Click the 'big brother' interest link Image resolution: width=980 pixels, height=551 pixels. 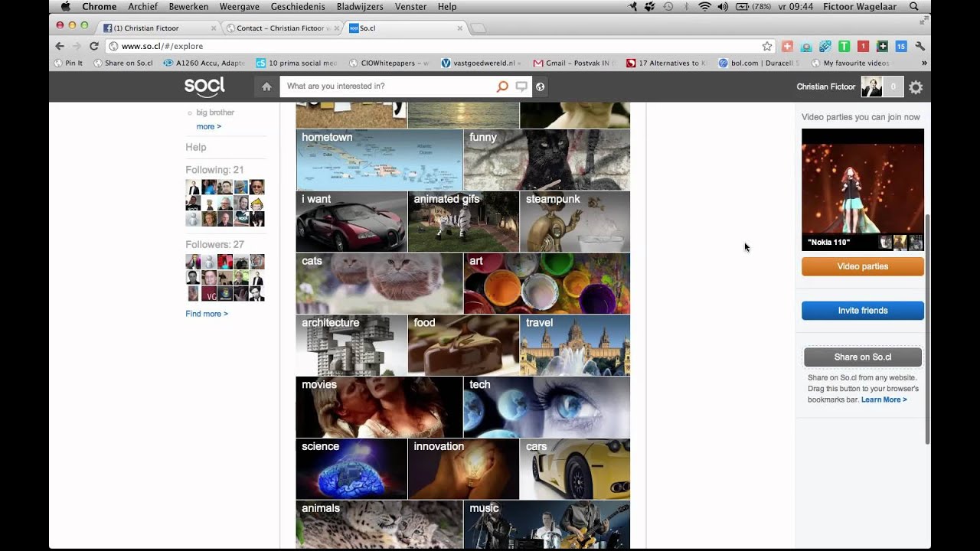(x=215, y=112)
